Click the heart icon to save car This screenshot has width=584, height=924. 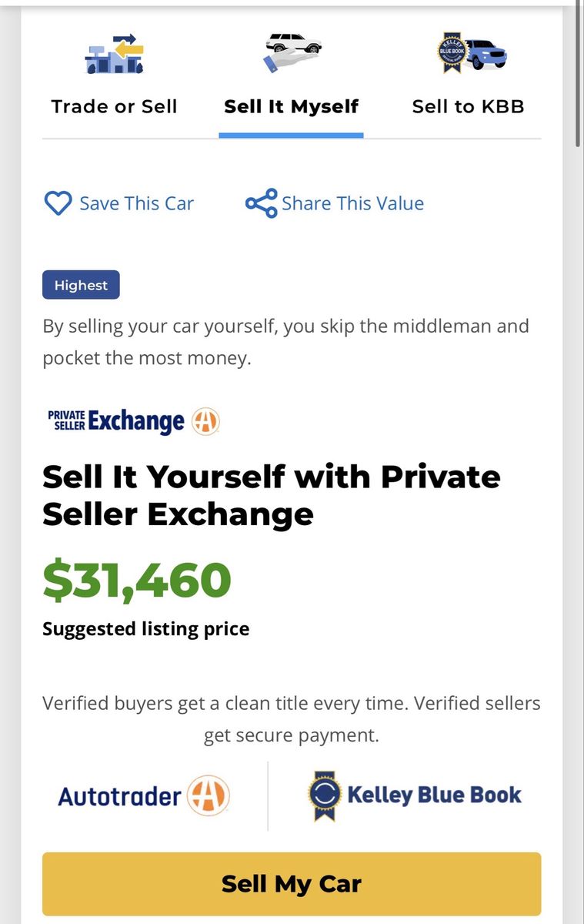click(x=58, y=203)
